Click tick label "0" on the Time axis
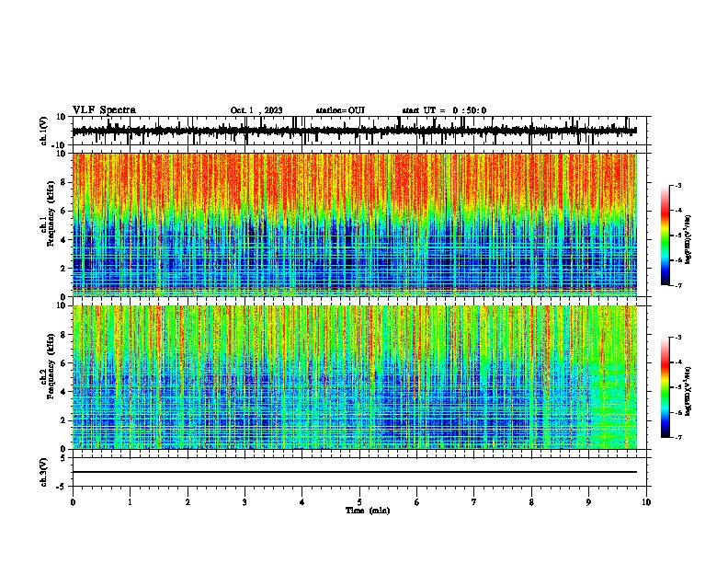 (73, 502)
